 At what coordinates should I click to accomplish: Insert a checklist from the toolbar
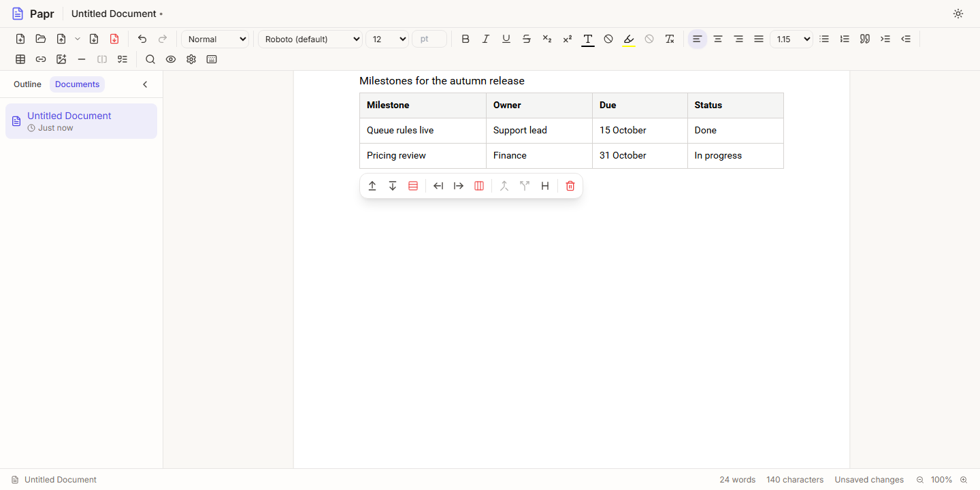pos(122,59)
